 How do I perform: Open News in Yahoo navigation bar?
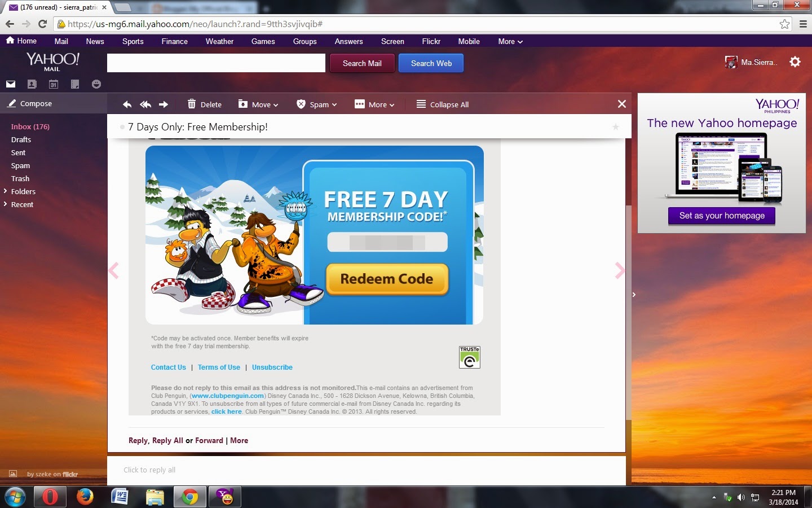[95, 41]
